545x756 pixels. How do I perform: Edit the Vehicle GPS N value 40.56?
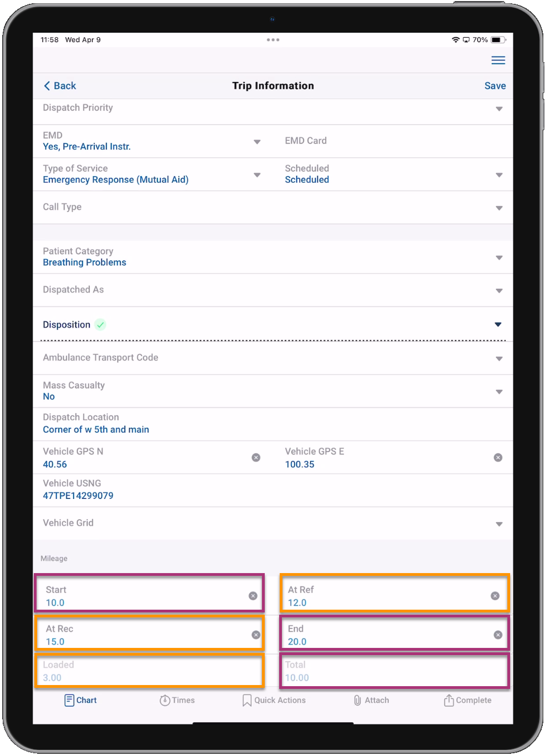click(x=55, y=464)
